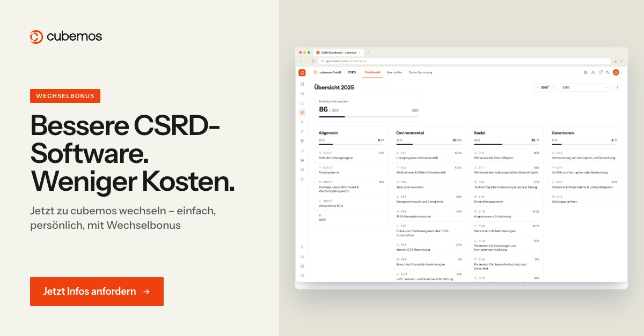
Task: Click the browser address bar
Action: coord(465,61)
